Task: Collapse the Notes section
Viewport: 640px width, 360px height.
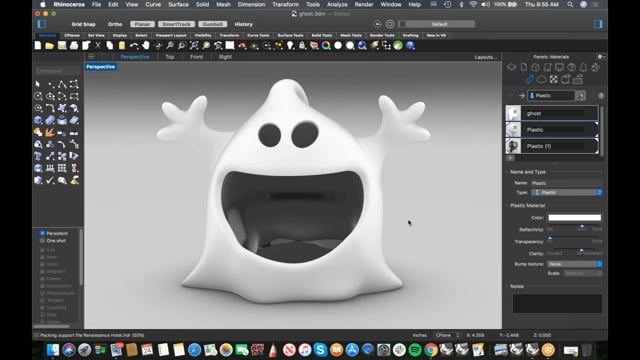Action: click(x=507, y=286)
